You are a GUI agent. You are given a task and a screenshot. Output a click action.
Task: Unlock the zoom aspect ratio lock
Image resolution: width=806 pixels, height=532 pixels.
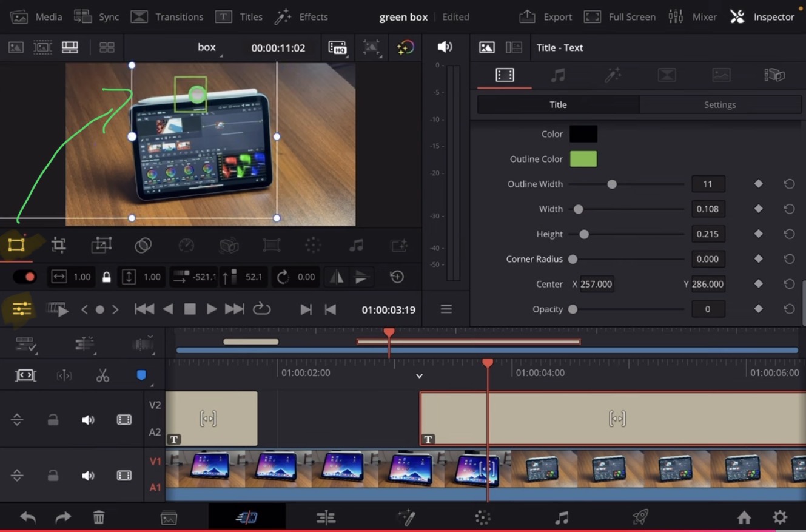coord(106,277)
